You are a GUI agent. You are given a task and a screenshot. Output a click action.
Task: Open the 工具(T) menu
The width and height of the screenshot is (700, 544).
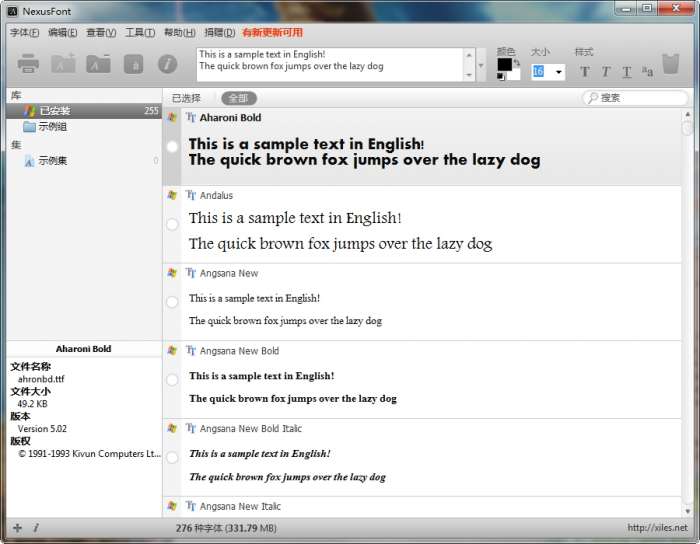coord(140,33)
